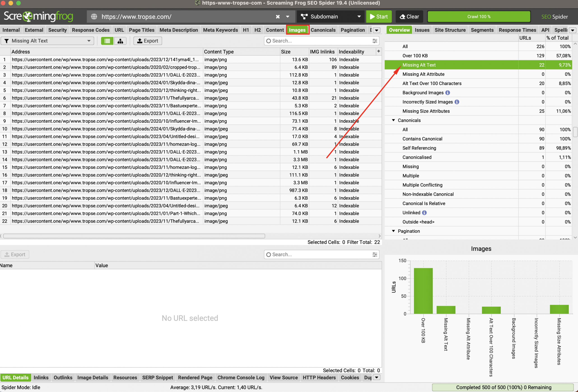Screen dimensions: 578x392
Task: Click the top Search field
Action: (322, 41)
